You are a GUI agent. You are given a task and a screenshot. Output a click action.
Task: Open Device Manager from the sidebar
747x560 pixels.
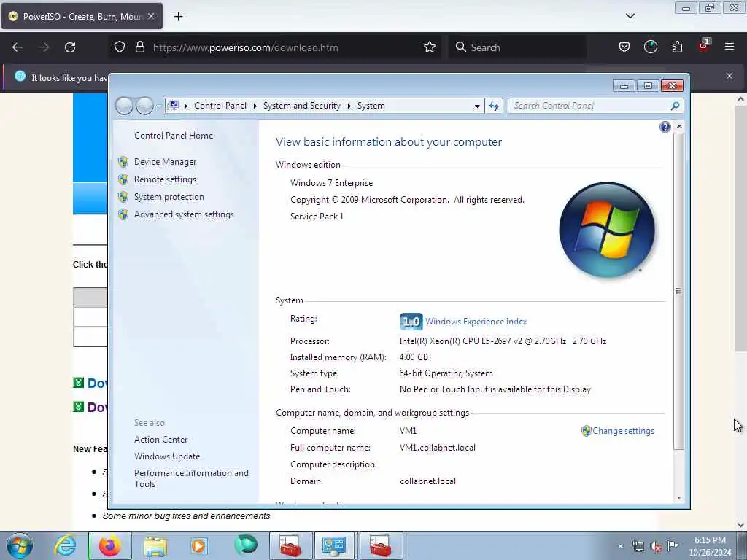[x=165, y=162]
